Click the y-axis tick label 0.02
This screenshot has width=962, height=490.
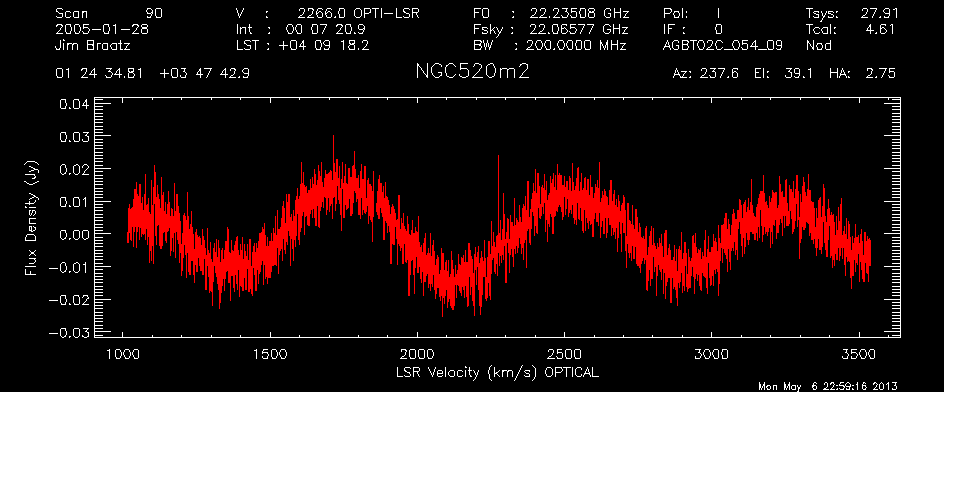point(74,169)
